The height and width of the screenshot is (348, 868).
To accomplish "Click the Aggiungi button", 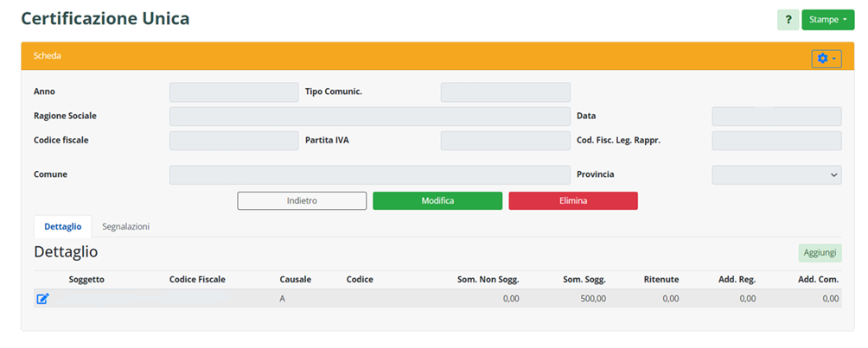I will click(x=819, y=253).
